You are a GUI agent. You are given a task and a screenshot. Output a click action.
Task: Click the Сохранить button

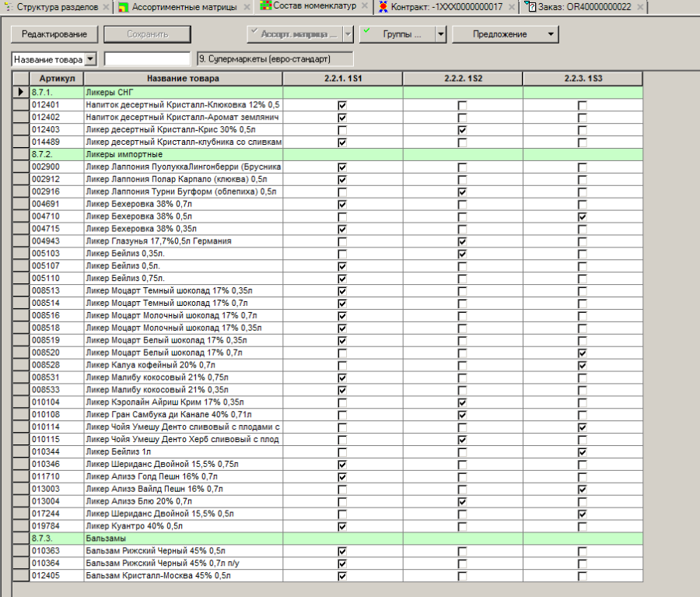coord(147,34)
